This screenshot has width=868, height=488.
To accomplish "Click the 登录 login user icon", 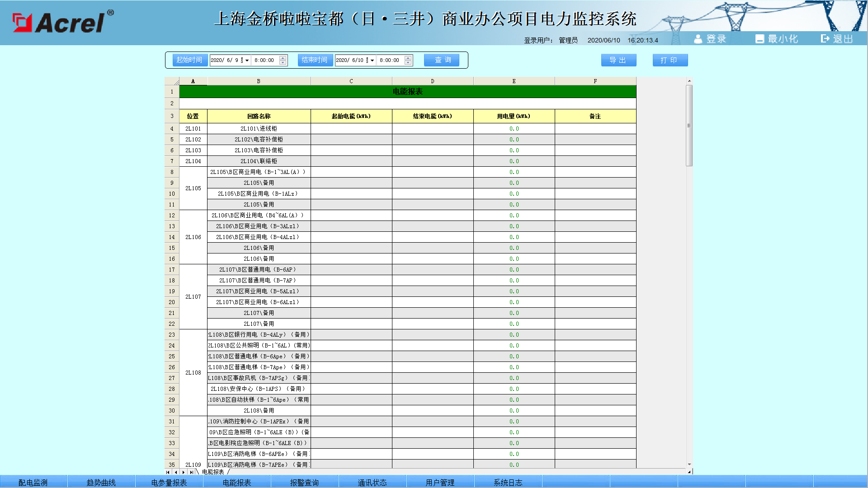I will pos(698,39).
